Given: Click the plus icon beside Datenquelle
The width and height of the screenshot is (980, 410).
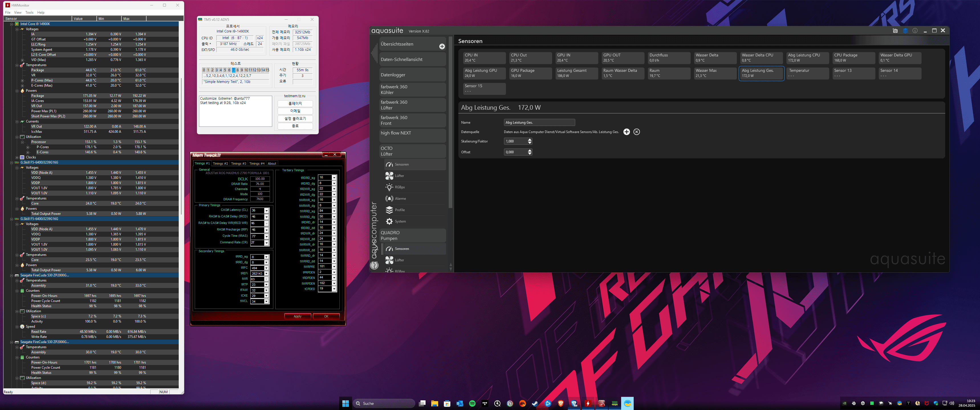Looking at the screenshot, I should coord(626,132).
